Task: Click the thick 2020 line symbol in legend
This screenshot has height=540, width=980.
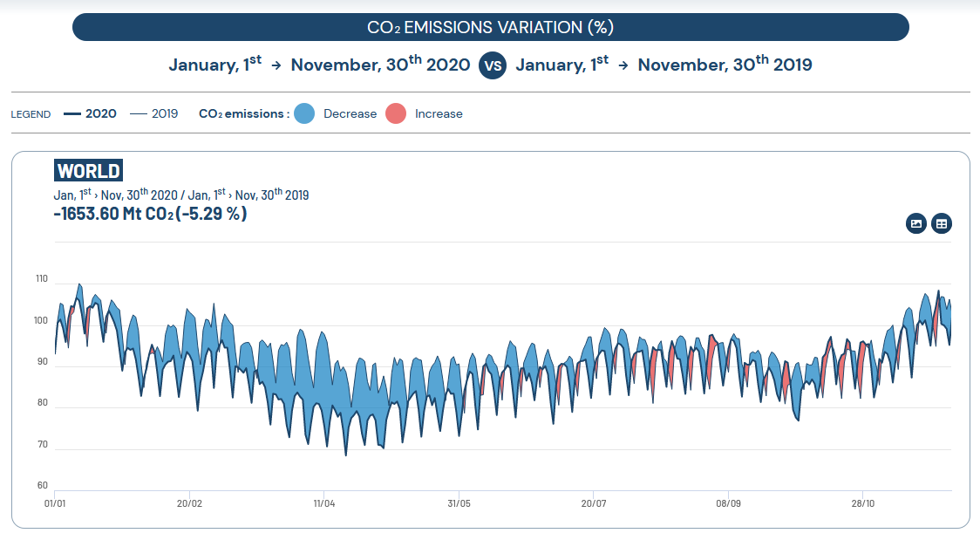Action: (72, 114)
